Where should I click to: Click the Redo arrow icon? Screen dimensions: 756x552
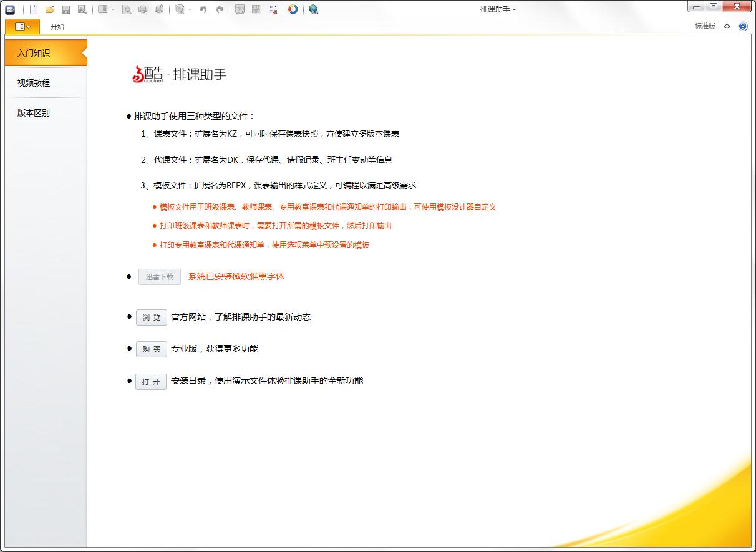(x=220, y=9)
